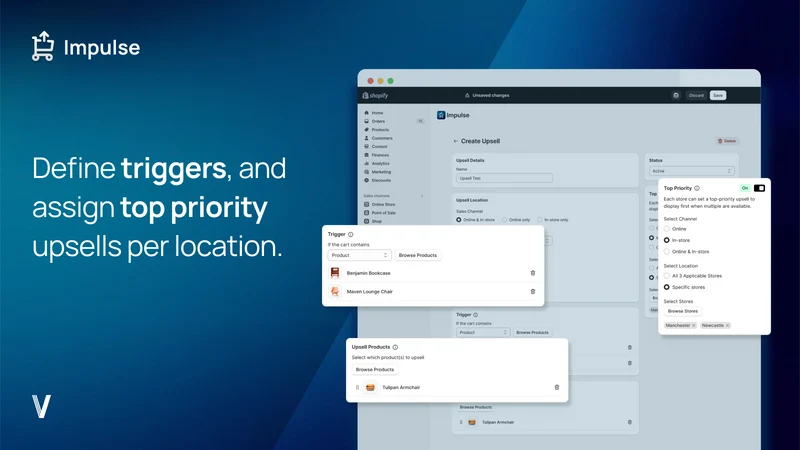Screen dimensions: 800x450
Task: Click Tulipan Armchair thumbnail in background card
Action: (472, 422)
